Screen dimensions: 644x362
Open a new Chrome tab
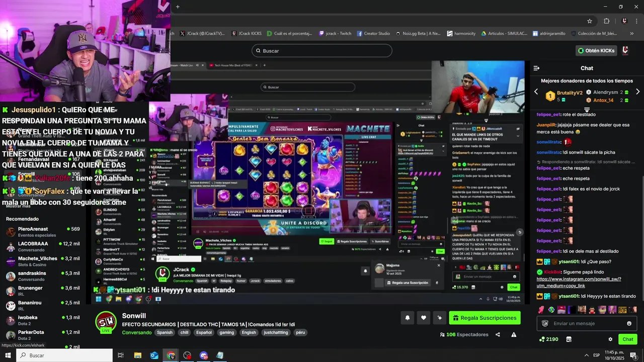point(178,7)
